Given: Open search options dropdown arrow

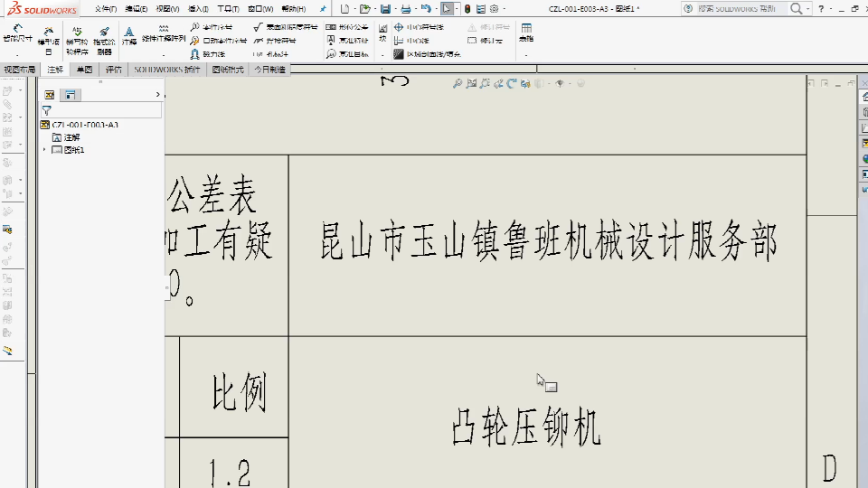Looking at the screenshot, I should pos(808,9).
